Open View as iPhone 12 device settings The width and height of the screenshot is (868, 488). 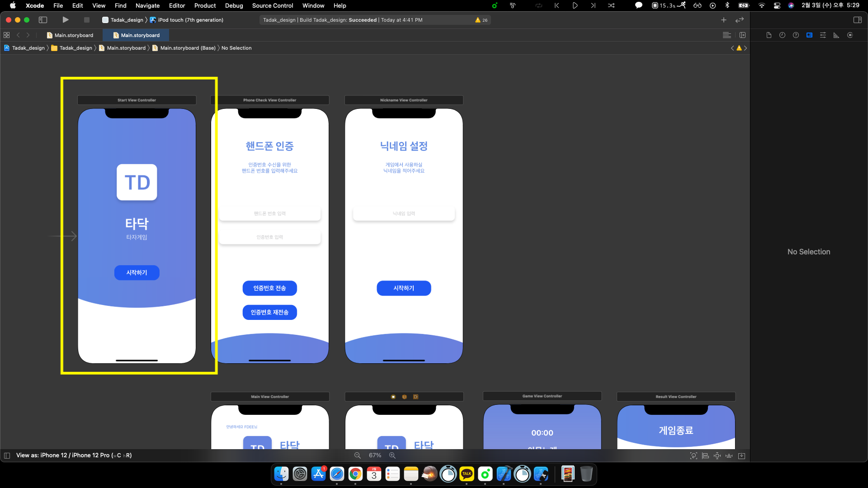pos(74,455)
